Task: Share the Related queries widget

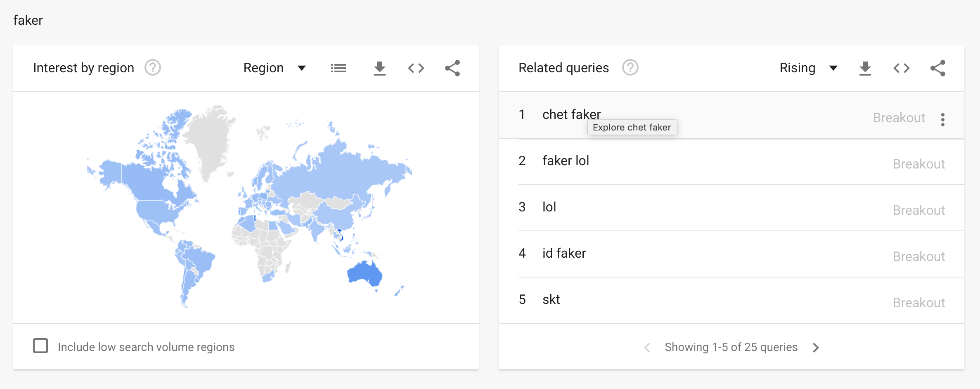Action: pos(937,68)
